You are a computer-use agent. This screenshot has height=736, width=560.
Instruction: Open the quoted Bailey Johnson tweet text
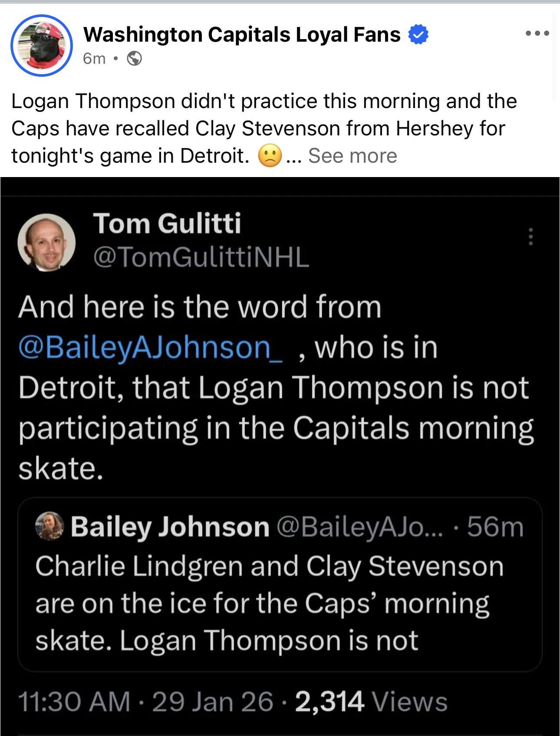tap(269, 603)
